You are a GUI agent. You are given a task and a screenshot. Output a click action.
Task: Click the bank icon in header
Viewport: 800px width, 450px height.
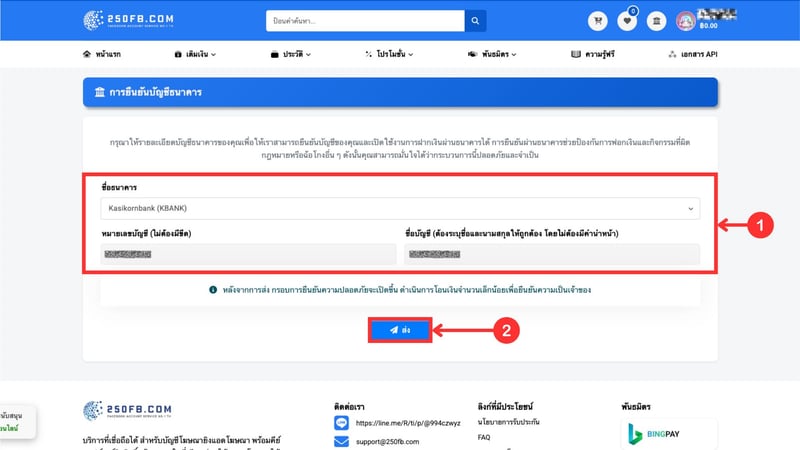(x=656, y=20)
